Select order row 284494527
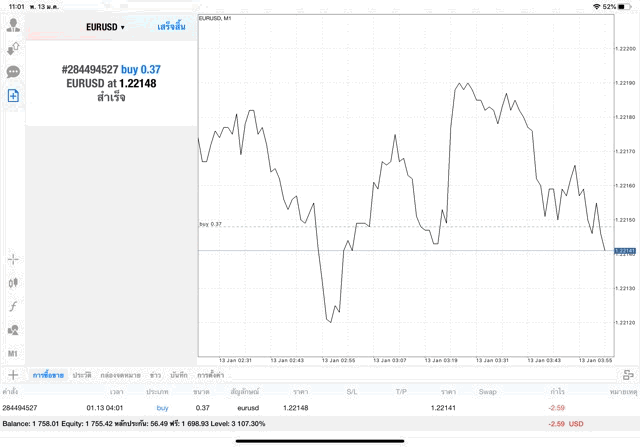640x447 pixels. (x=320, y=408)
